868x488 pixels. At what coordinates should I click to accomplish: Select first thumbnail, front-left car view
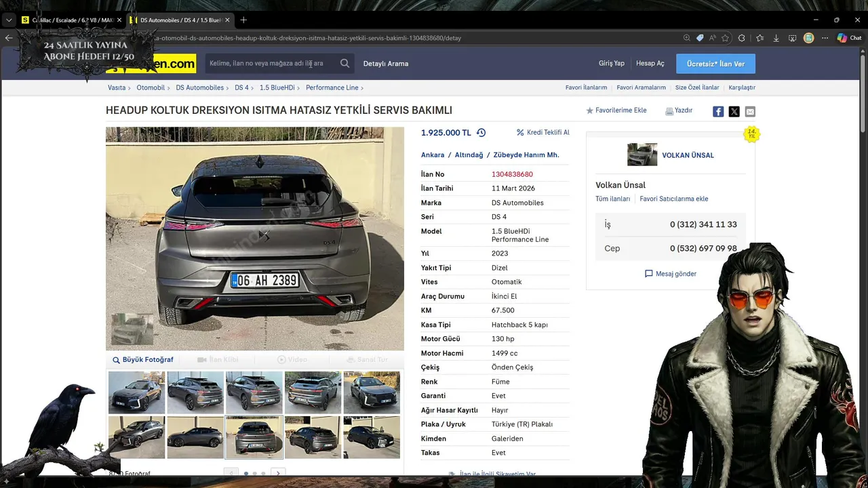pyautogui.click(x=136, y=392)
